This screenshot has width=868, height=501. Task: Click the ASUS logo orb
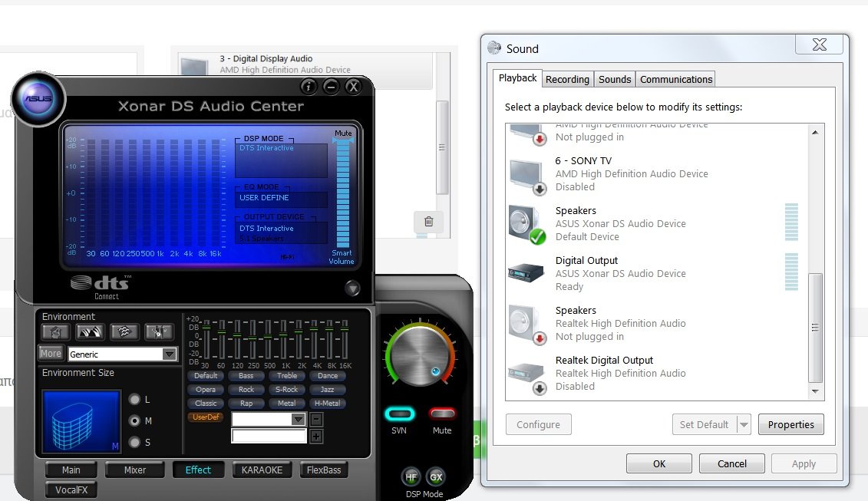(38, 99)
